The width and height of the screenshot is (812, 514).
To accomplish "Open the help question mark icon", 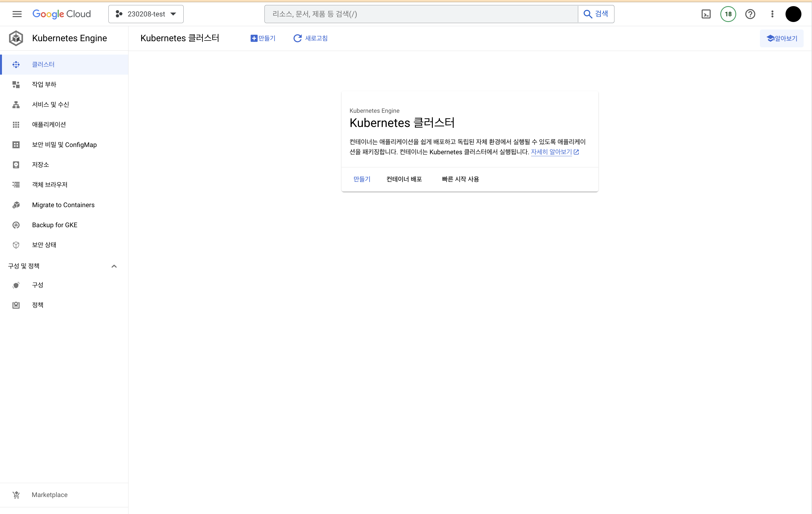I will pos(750,14).
